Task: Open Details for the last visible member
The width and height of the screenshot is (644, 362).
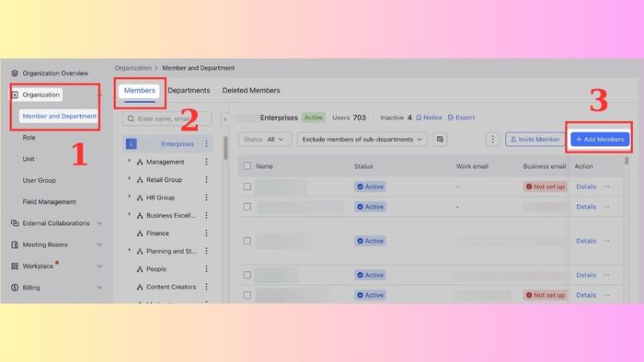Action: (x=586, y=295)
